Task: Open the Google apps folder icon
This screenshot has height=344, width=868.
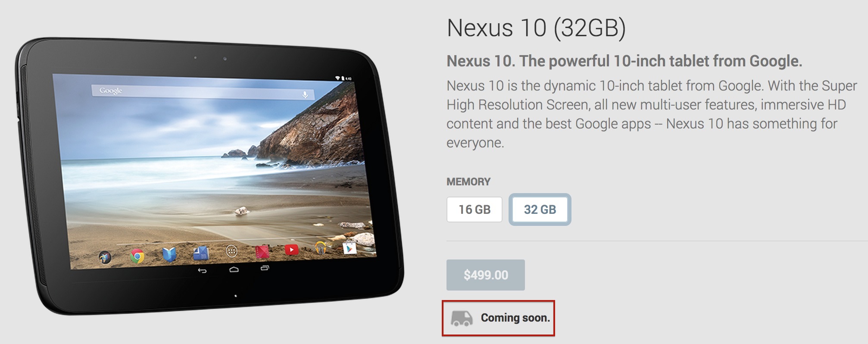Action: [x=105, y=257]
